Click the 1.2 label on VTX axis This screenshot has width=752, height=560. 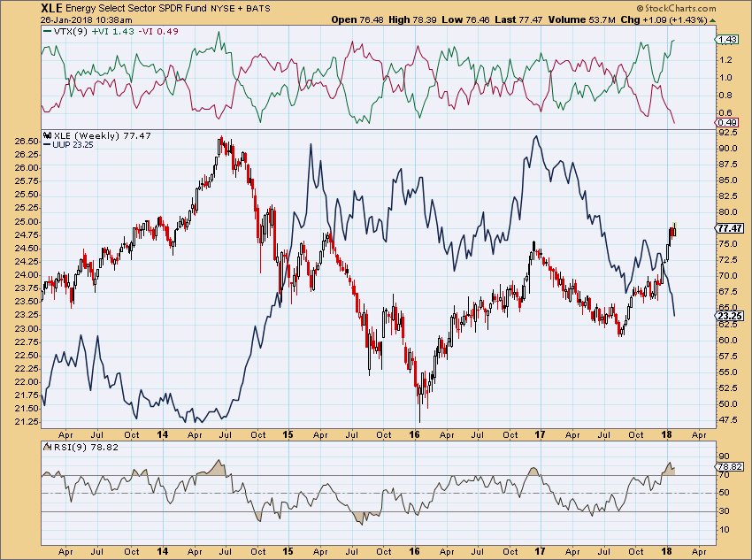725,59
